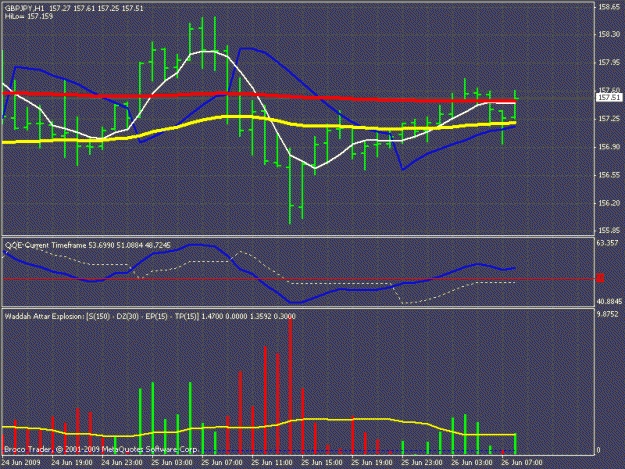
Task: Click the 63.357 QQE scale value
Action: click(609, 243)
